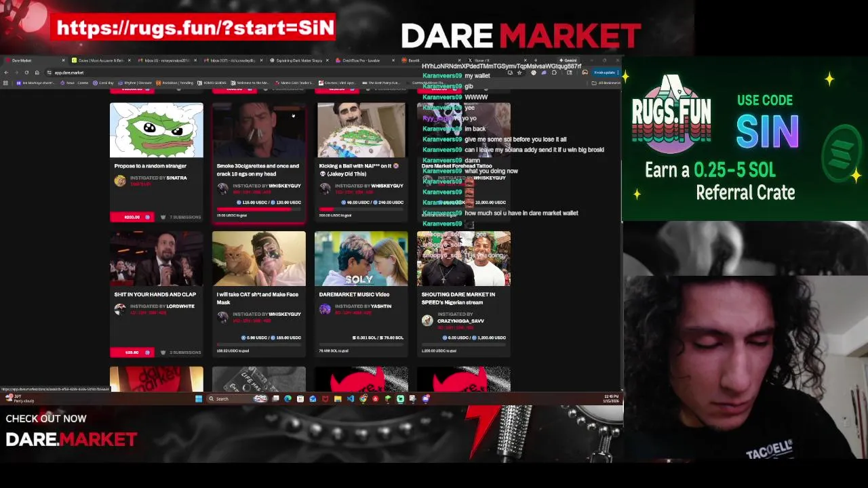Open the Courses bookmark in bookmarks bar
The width and height of the screenshot is (868, 488).
[x=337, y=83]
